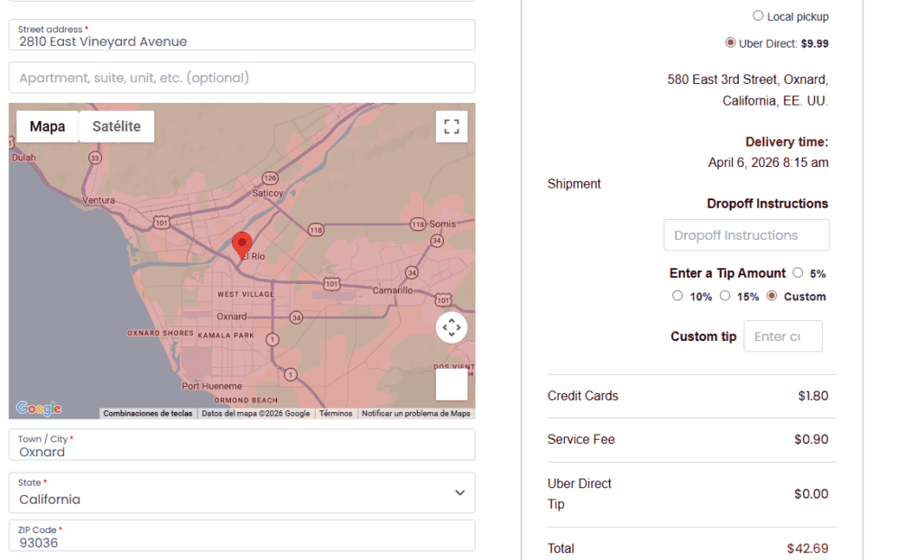This screenshot has height=560, width=924.
Task: Click the KAMALA PARK map label
Action: (226, 335)
